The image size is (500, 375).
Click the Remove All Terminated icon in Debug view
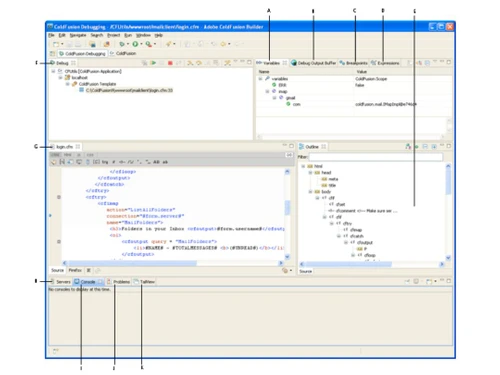tap(144, 63)
